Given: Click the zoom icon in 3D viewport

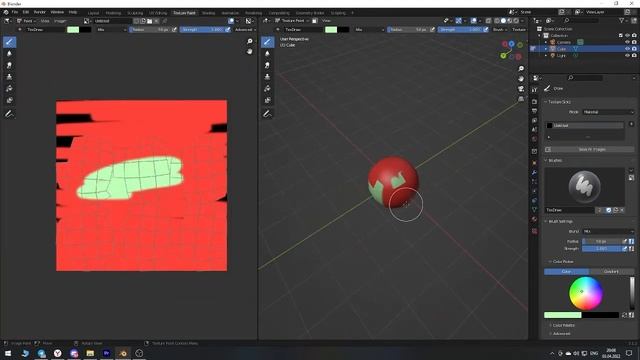Looking at the screenshot, I should 521,68.
